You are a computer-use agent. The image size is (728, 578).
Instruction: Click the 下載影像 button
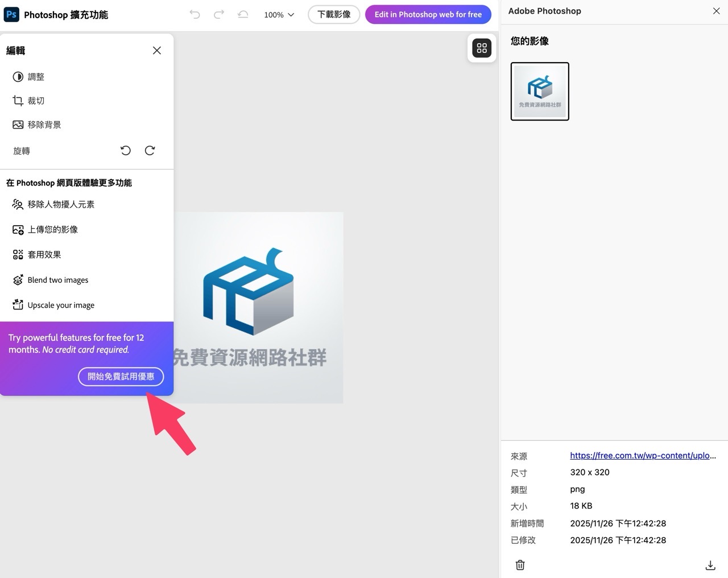point(334,14)
